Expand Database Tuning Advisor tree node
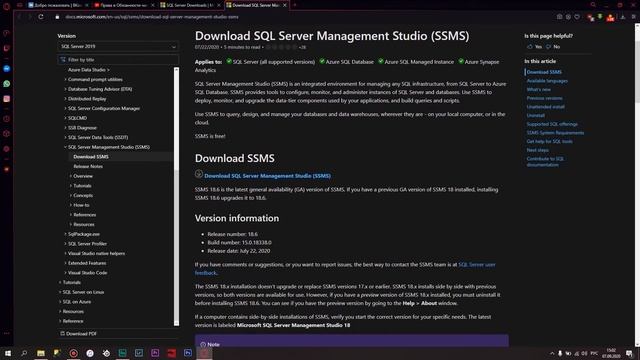 tap(65, 89)
